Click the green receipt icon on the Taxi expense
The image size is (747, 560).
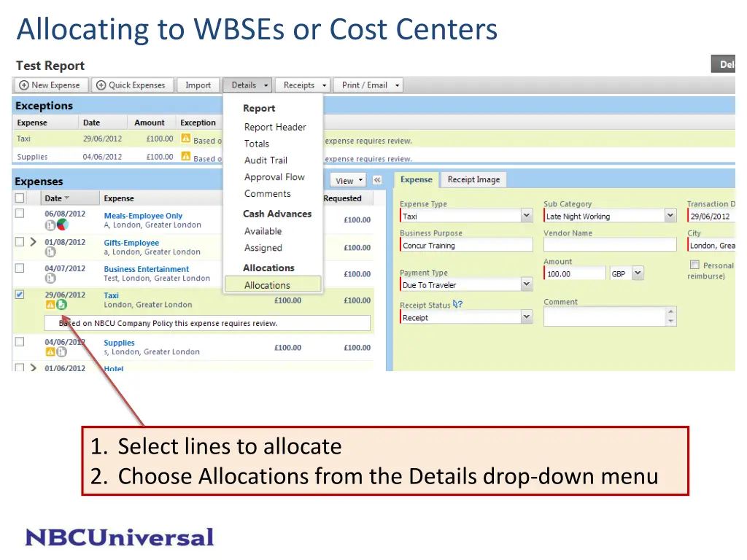(61, 305)
